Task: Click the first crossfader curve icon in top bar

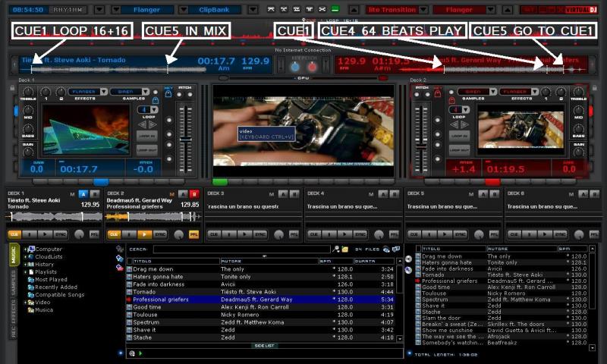Action: tap(272, 10)
